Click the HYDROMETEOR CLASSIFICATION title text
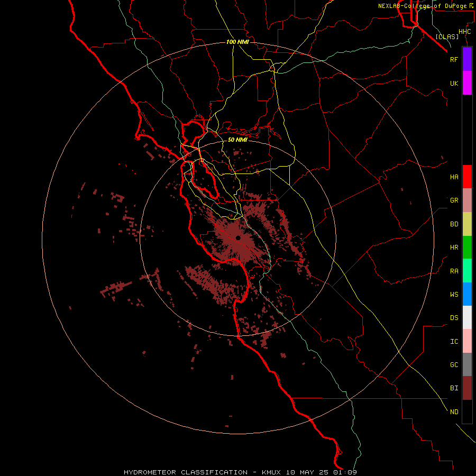This screenshot has height=476, width=476. pos(186,472)
